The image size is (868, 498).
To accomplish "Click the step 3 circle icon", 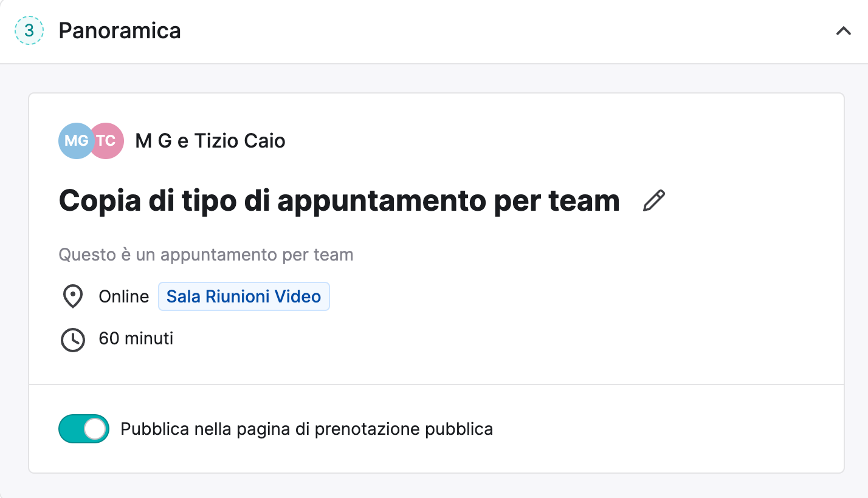I will pyautogui.click(x=29, y=31).
